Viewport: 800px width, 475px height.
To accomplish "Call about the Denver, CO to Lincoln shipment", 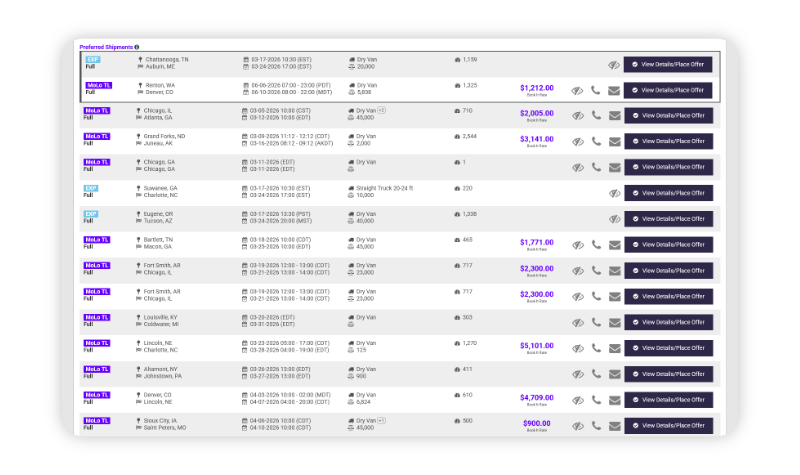I will (596, 400).
